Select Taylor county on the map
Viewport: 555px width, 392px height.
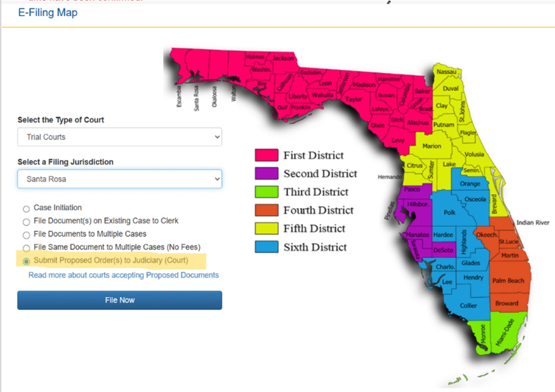(x=353, y=99)
